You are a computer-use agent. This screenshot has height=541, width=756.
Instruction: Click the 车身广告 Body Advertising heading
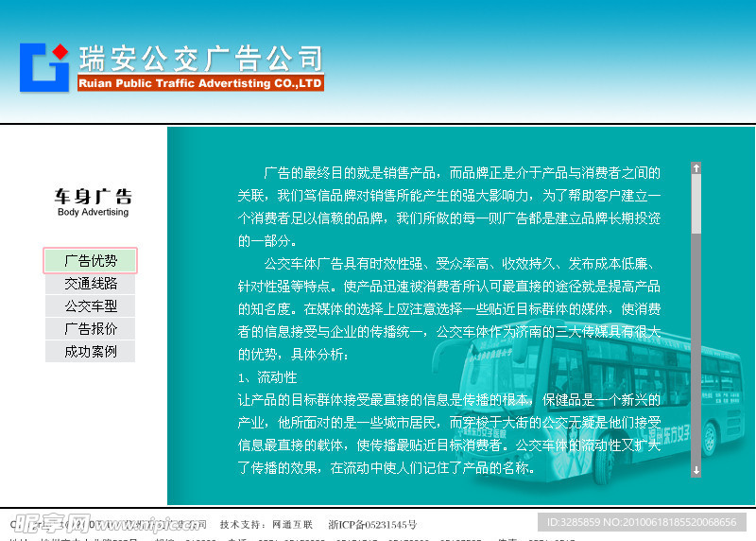(x=93, y=202)
